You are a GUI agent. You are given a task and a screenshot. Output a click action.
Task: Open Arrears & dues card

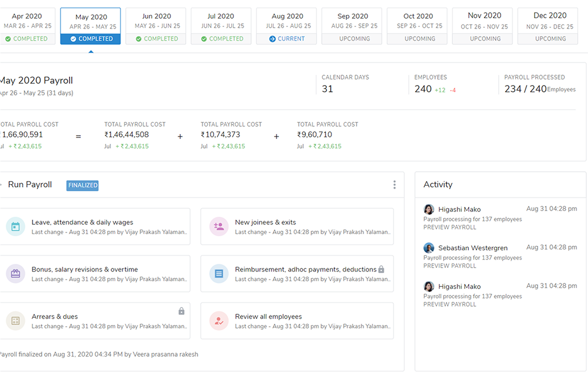tap(95, 321)
